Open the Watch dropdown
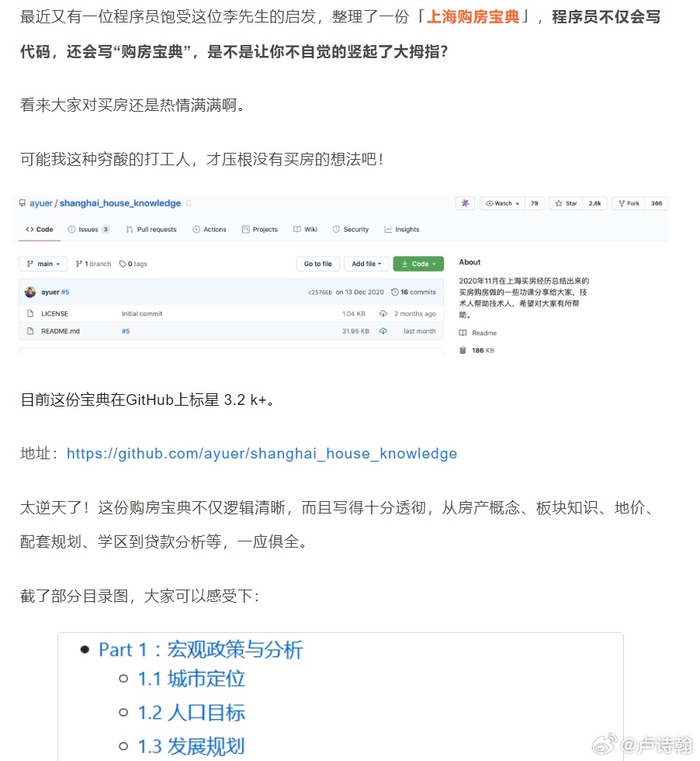Viewport: 700px width, 761px height. coord(502,203)
